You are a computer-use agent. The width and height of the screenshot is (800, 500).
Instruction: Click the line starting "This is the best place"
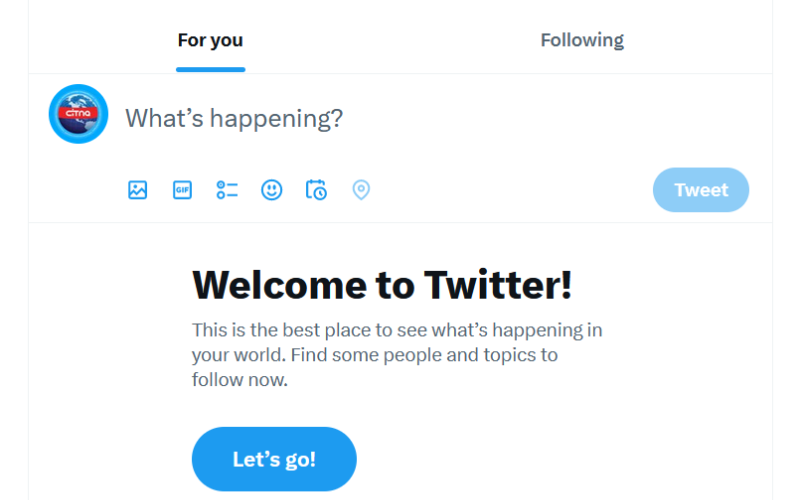click(397, 330)
